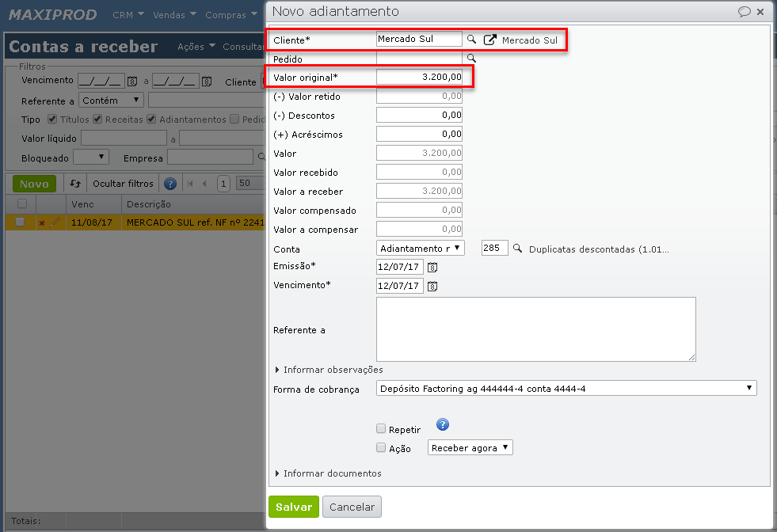Viewport: 777px width, 532px height.
Task: Click the Empresa filter input field
Action: tap(210, 158)
